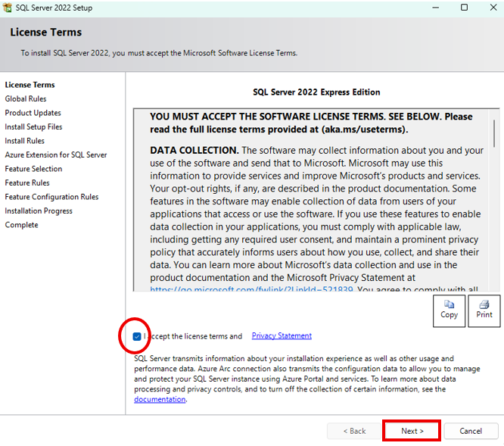The image size is (504, 446).
Task: Select Feature Rules step in sidebar
Action: tap(27, 182)
